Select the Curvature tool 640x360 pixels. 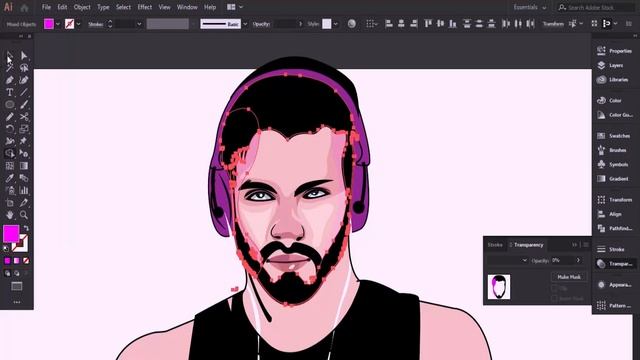tap(24, 80)
